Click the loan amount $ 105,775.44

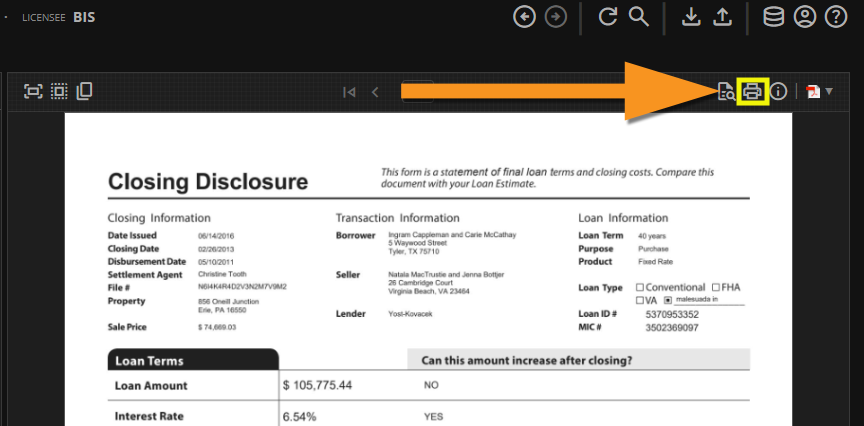(317, 385)
